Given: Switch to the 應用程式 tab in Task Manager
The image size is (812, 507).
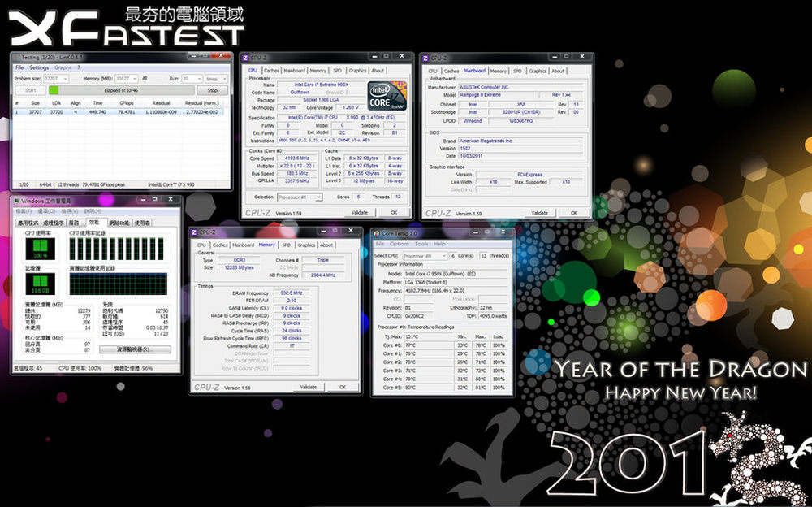Looking at the screenshot, I should 28,223.
